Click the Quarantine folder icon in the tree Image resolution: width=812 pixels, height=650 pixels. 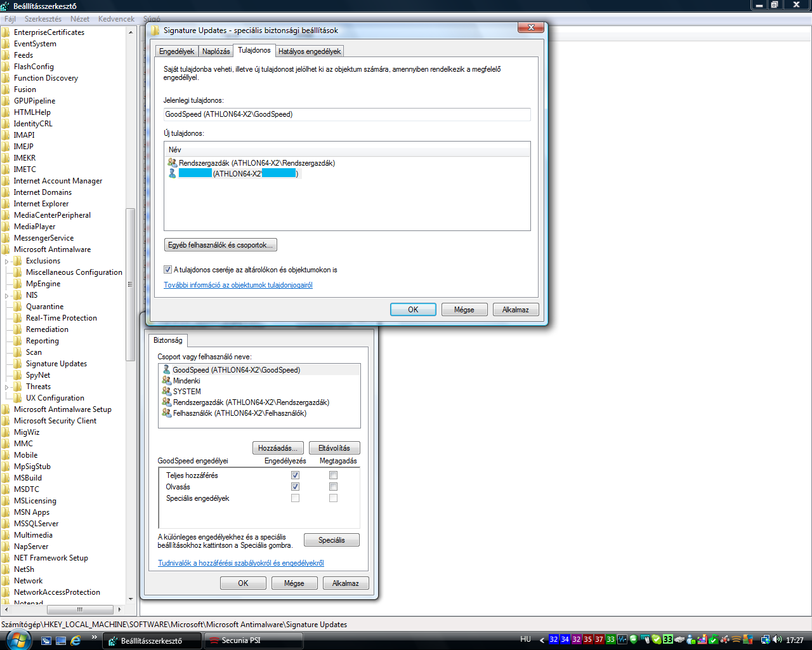(18, 307)
